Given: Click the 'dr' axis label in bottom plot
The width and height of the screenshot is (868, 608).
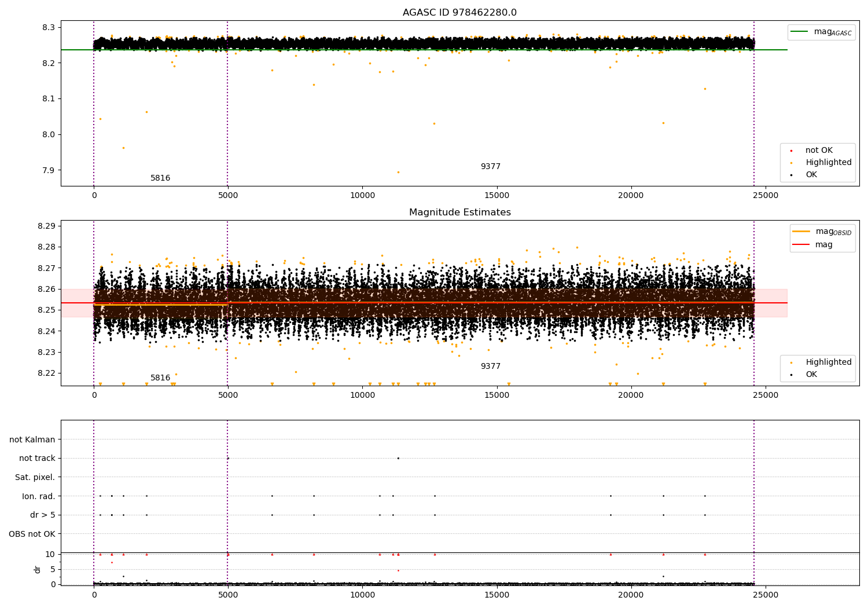Looking at the screenshot, I should [38, 569].
